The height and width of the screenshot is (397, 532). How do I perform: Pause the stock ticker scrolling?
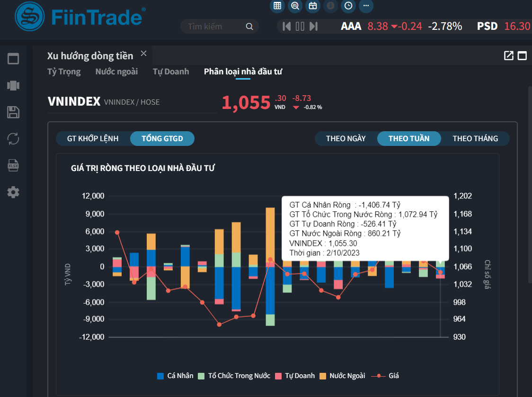(x=300, y=27)
